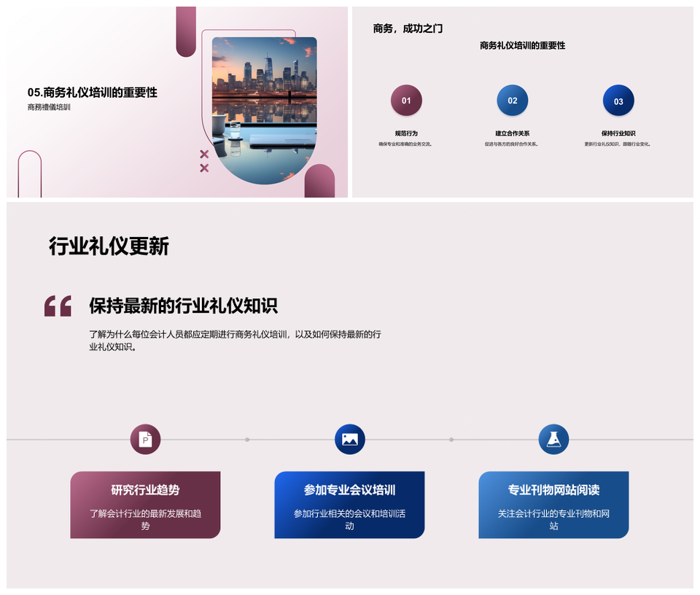This screenshot has width=700, height=595.
Task: Click the subtitle 商務禮儀培訓
Action: 49,107
